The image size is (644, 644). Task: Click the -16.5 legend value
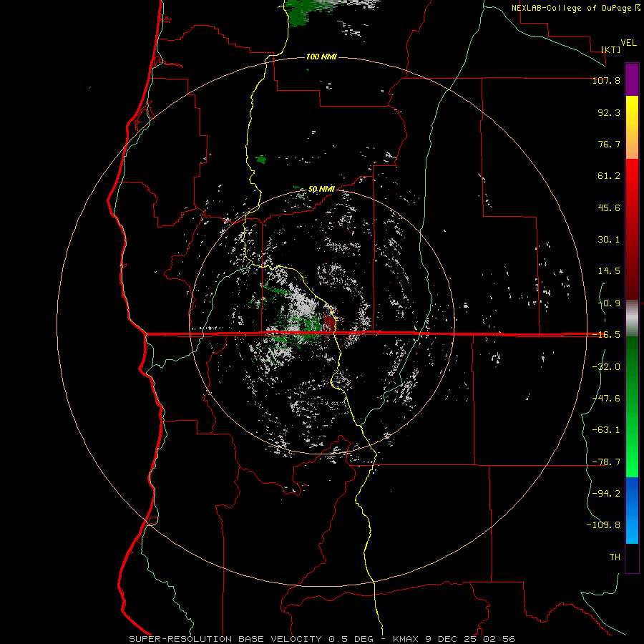click(606, 335)
